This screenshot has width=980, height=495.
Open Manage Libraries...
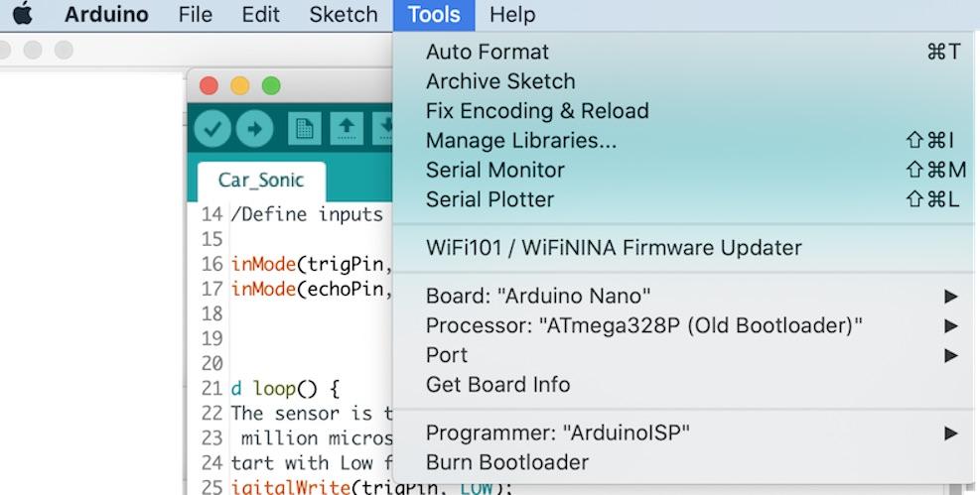[x=684, y=141]
